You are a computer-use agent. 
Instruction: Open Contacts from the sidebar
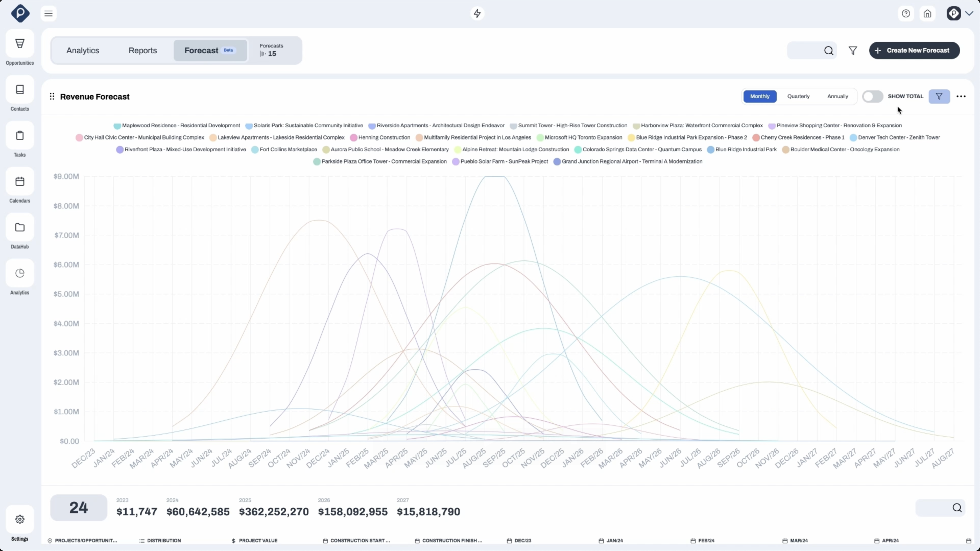(x=20, y=89)
